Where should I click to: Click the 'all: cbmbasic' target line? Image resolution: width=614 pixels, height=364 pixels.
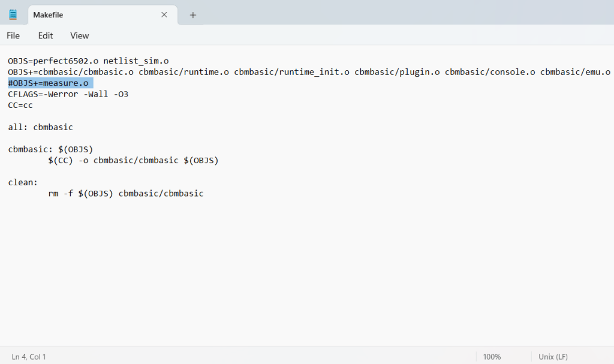tap(40, 127)
